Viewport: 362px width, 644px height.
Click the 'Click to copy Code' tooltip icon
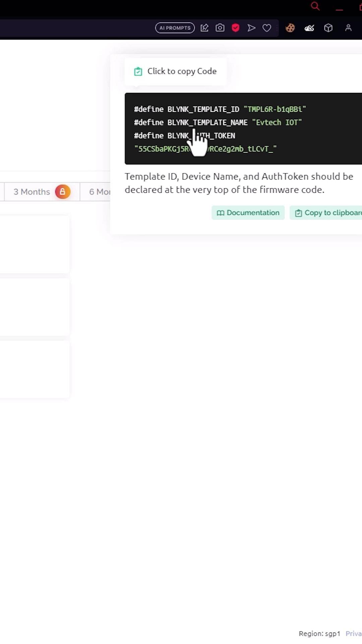pos(138,71)
